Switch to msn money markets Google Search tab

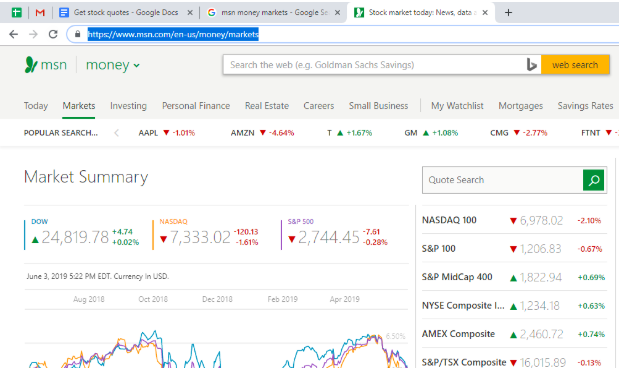pyautogui.click(x=273, y=13)
